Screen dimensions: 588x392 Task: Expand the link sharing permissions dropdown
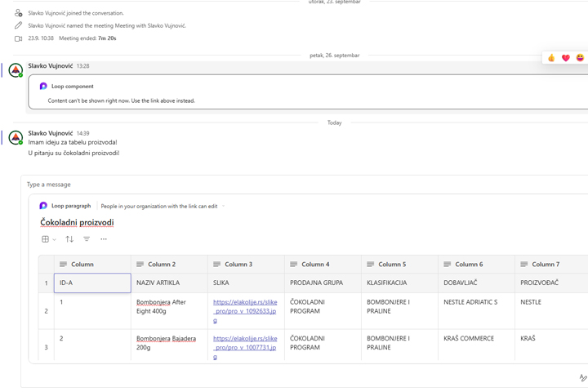coord(223,207)
